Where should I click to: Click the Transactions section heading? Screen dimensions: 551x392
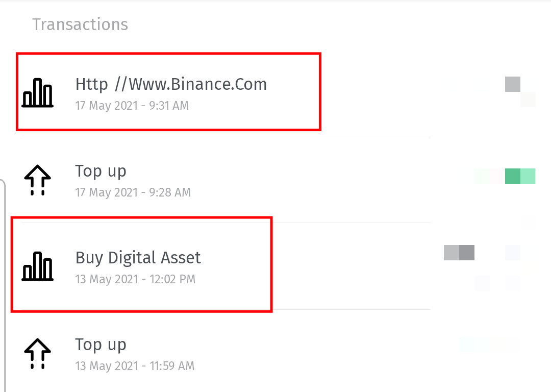coord(80,24)
